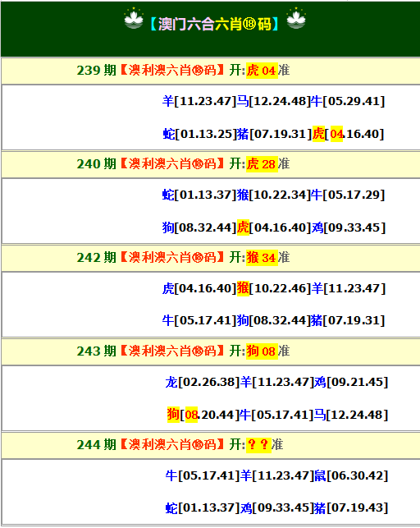Click the highlighted 猴 zodiac under 242 期

pyautogui.click(x=243, y=288)
